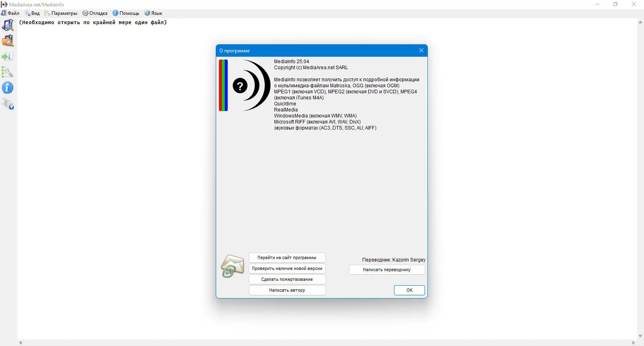Click the «RealMedia» line in the description

coord(286,110)
